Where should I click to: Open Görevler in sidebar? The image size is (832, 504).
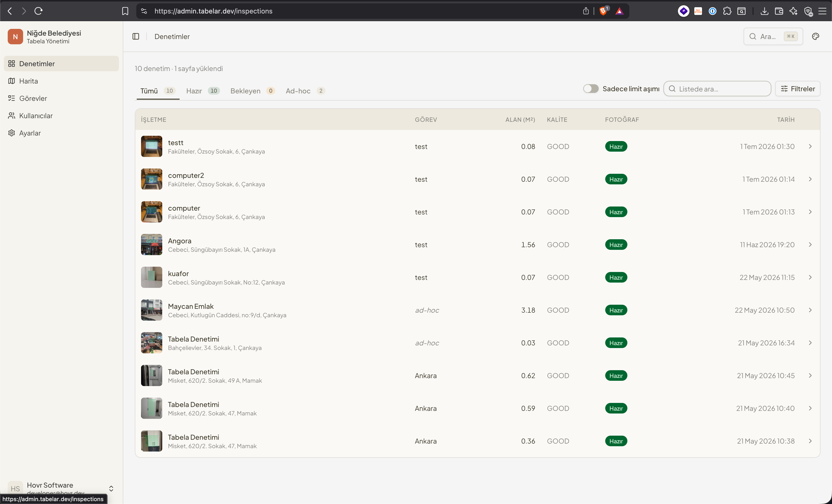coord(61,98)
